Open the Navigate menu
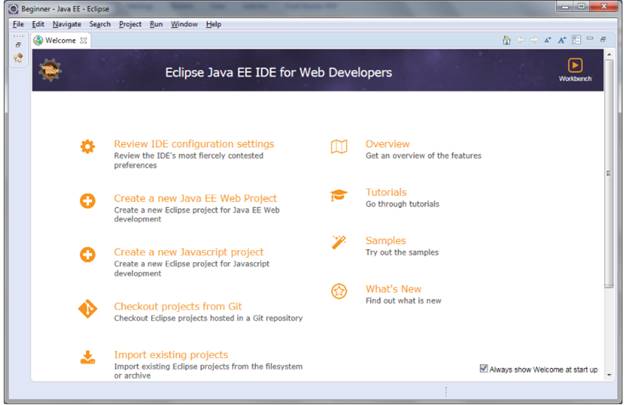624x405 pixels. 67,24
